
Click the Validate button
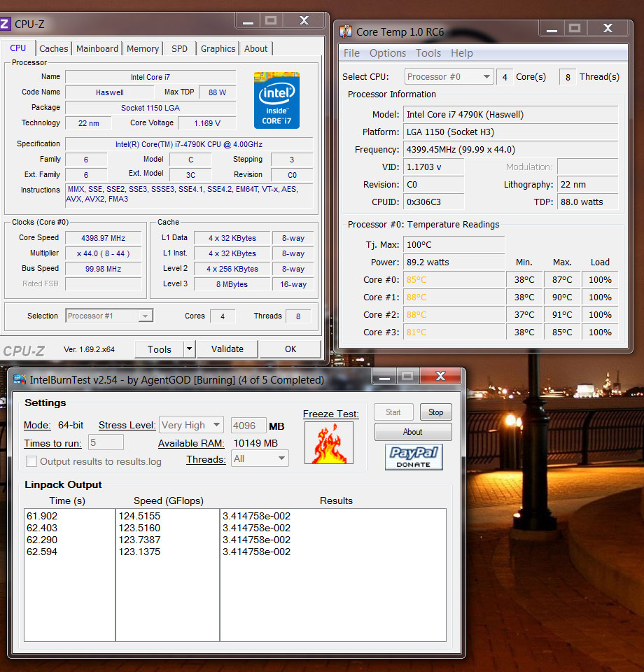(x=227, y=349)
